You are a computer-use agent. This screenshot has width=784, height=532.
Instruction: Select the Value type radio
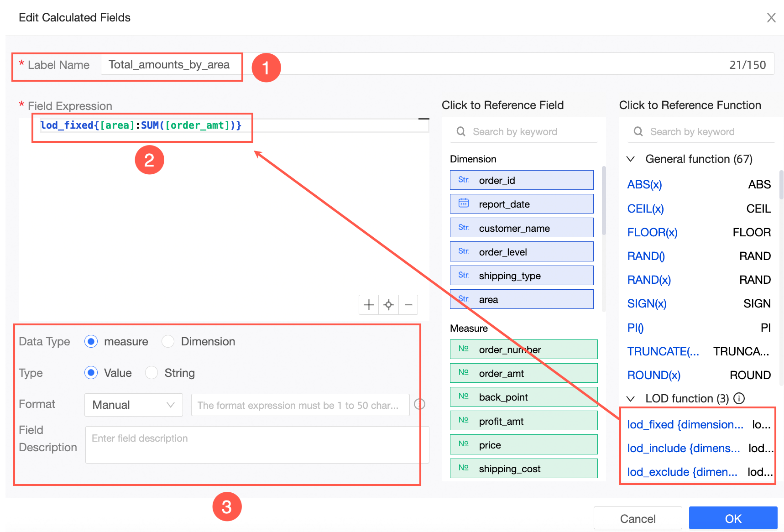tap(91, 373)
